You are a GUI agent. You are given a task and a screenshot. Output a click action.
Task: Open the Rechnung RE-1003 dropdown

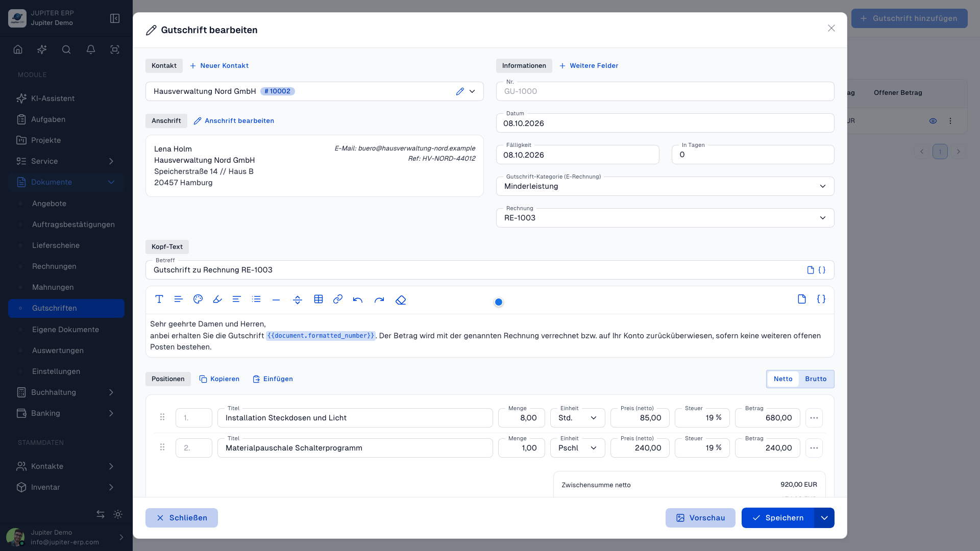tap(665, 218)
